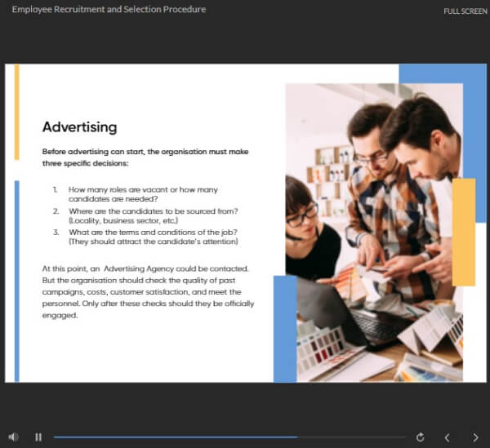
Task: Advance to the next slide arrow
Action: 475,437
